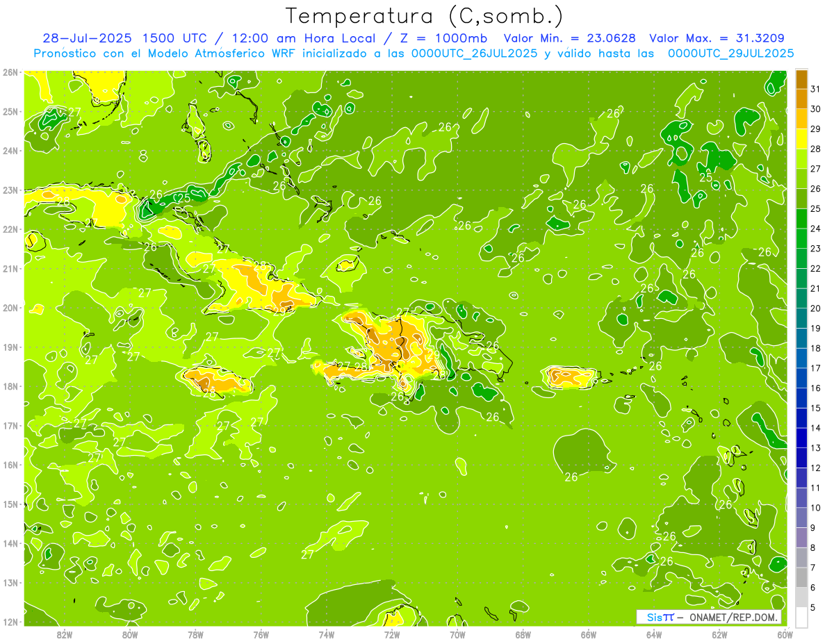Viewport: 834px width, 644px height.
Task: Click the 12N latitude axis label
Action: pos(10,622)
